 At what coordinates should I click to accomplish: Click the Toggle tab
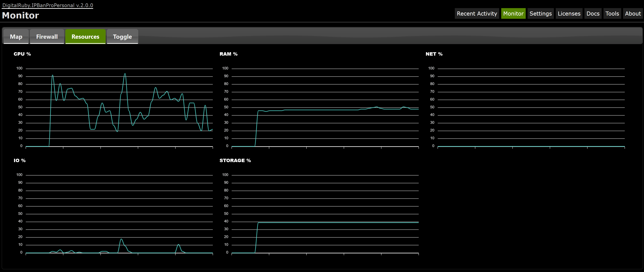click(x=122, y=37)
